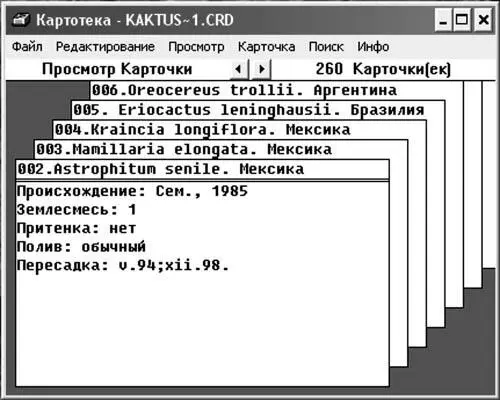Image resolution: width=500 pixels, height=400 pixels.
Task: Click the line Землесмесь: 1
Action: click(76, 210)
